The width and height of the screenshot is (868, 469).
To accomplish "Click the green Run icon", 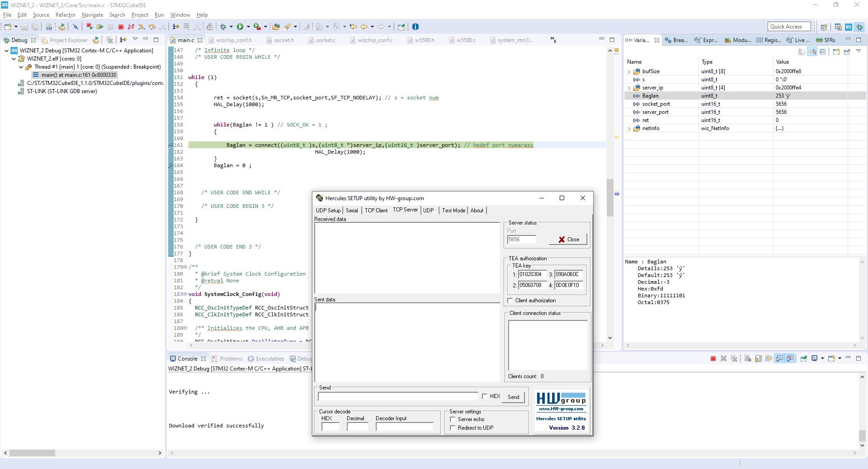I will 240,27.
